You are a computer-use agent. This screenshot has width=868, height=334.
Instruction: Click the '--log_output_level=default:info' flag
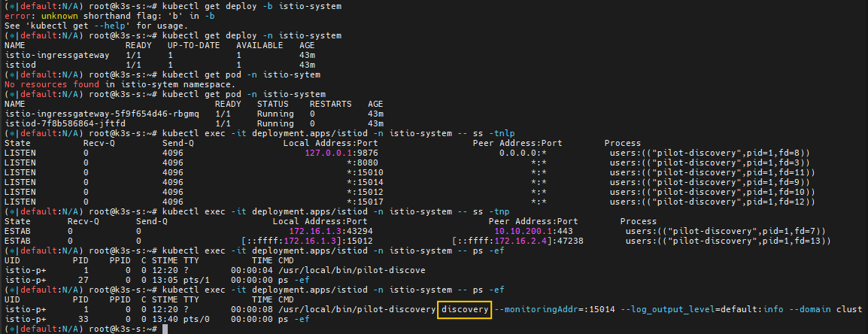pos(701,309)
